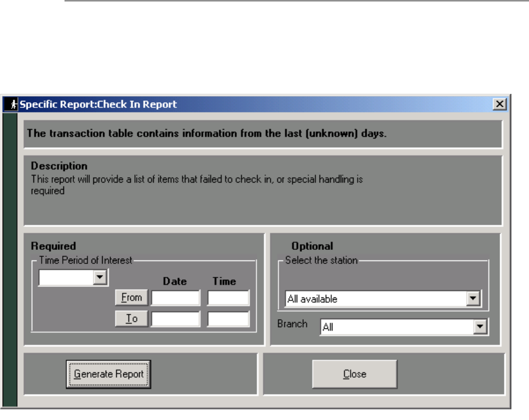The height and width of the screenshot is (420, 529).
Task: Focus the To time field
Action: (228, 319)
